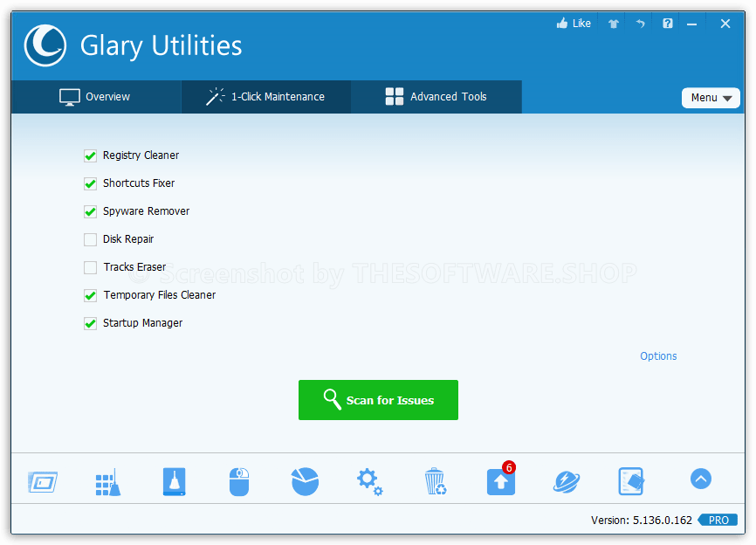The image size is (756, 545).
Task: Expand the dock with the up-chevron button
Action: [700, 479]
